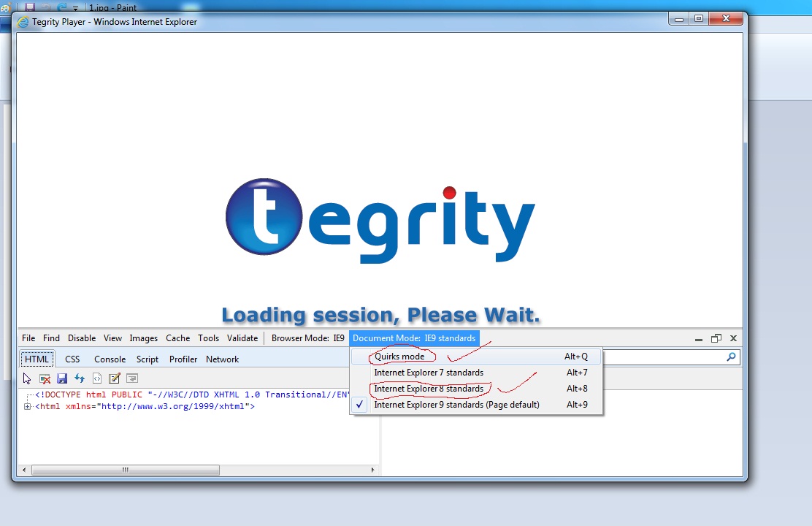The height and width of the screenshot is (526, 812).
Task: Switch to the Profiler tab
Action: (x=183, y=359)
